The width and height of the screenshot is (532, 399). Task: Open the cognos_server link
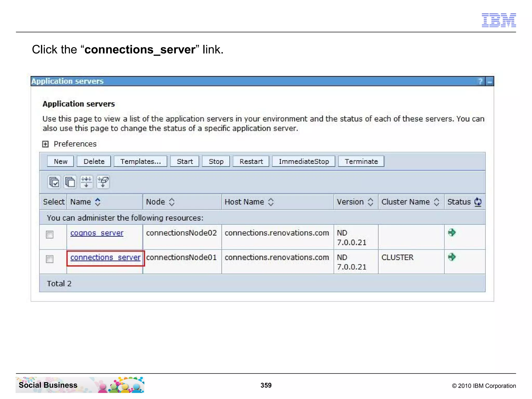(97, 233)
